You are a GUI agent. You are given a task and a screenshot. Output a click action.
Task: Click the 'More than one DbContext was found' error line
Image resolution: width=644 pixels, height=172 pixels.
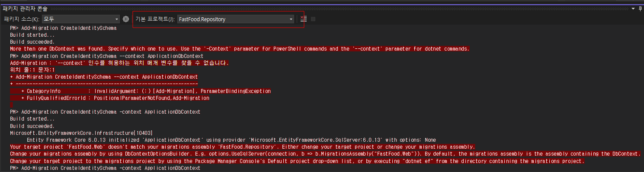(x=240, y=49)
